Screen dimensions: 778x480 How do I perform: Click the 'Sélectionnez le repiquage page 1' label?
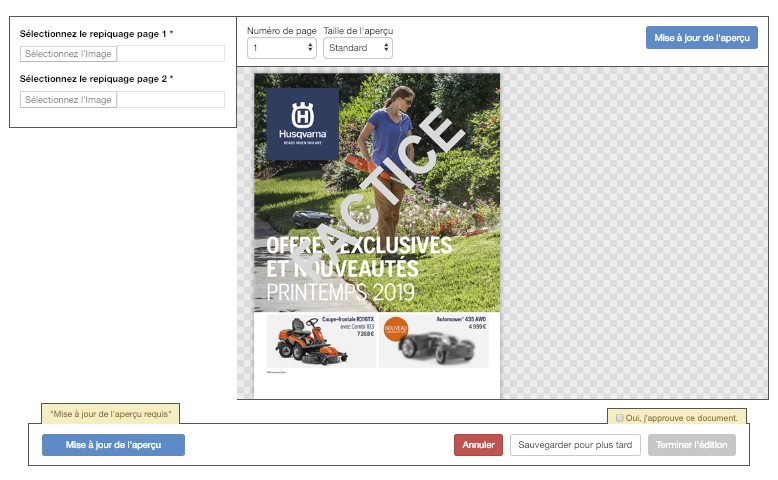pos(96,34)
